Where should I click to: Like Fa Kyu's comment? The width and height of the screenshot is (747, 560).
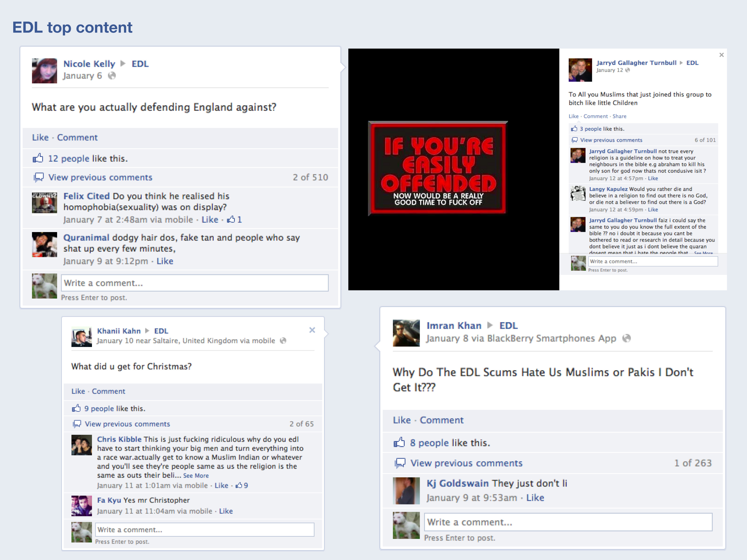[x=226, y=511]
